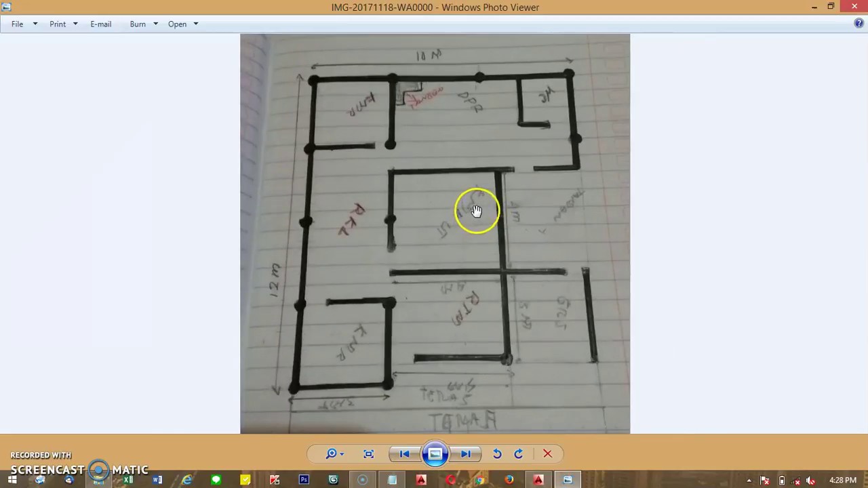Viewport: 868px width, 488px height.
Task: Expand the Burn dropdown arrow
Action: (155, 24)
